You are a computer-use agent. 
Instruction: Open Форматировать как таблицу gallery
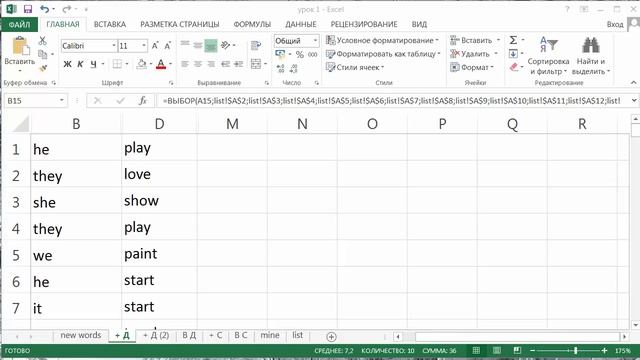click(383, 54)
